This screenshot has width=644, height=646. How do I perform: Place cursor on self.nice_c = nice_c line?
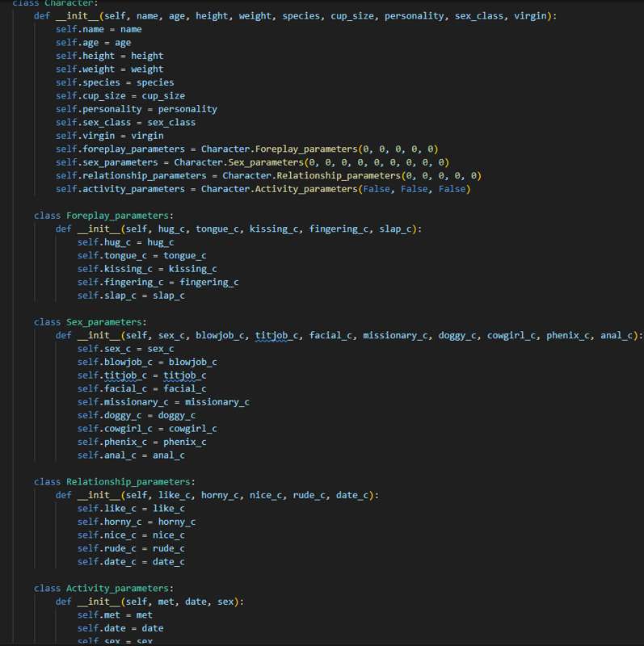click(131, 535)
